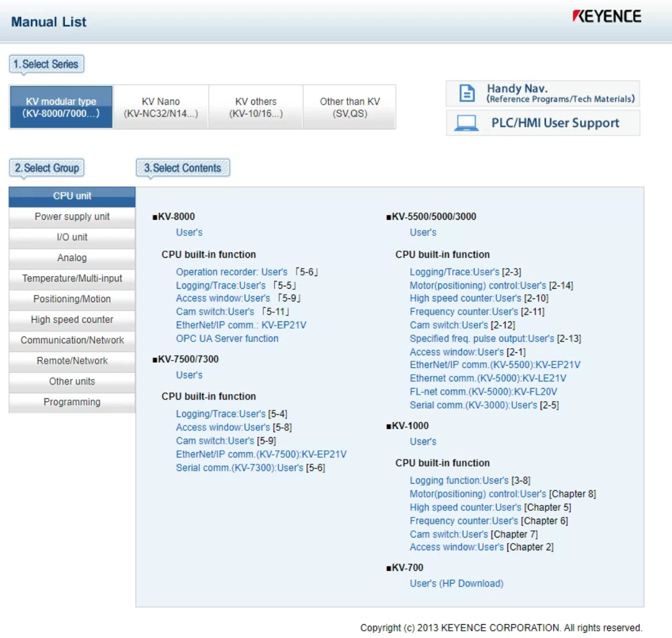Open the I/O unit group
The height and width of the screenshot is (638, 672).
coord(72,237)
